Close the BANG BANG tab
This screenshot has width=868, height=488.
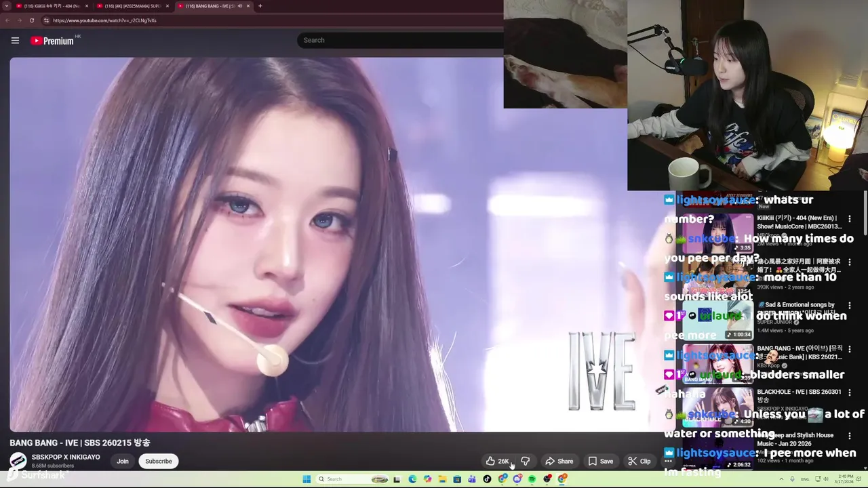coord(248,6)
